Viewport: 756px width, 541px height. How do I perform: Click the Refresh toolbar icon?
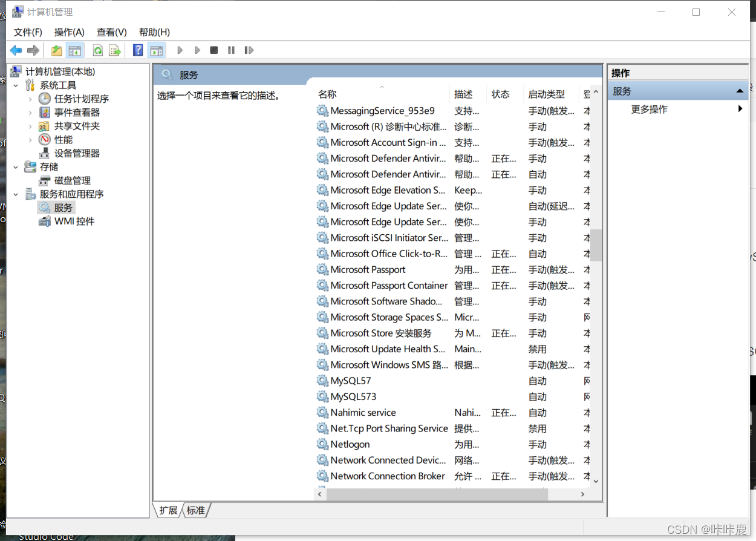tap(97, 50)
